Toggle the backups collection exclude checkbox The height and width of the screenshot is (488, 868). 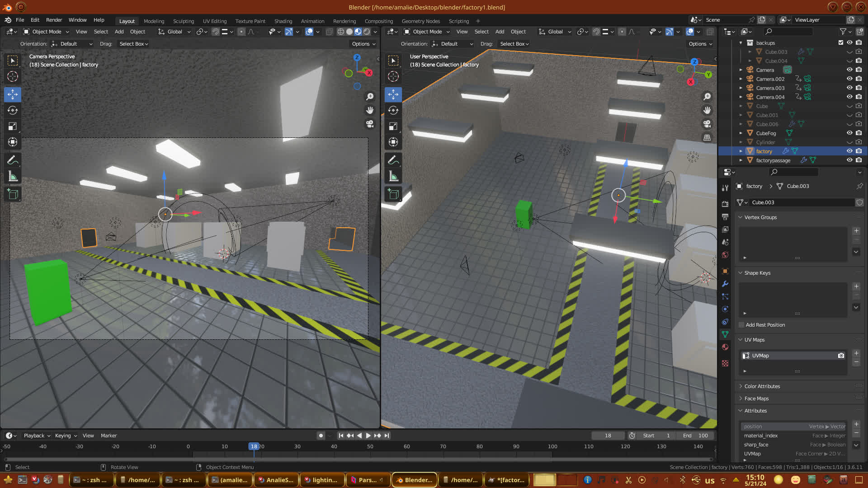pyautogui.click(x=841, y=42)
